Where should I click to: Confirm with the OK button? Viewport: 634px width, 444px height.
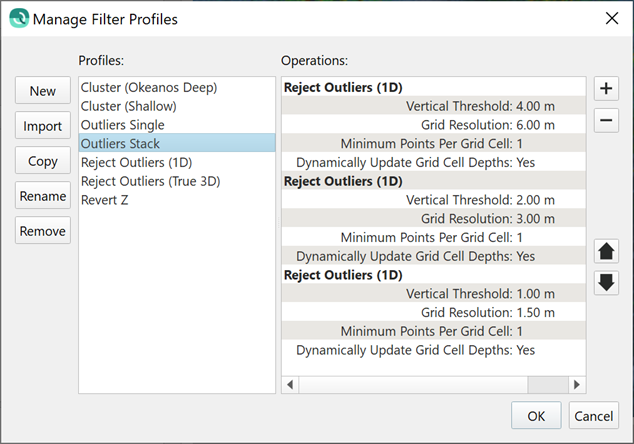(536, 416)
